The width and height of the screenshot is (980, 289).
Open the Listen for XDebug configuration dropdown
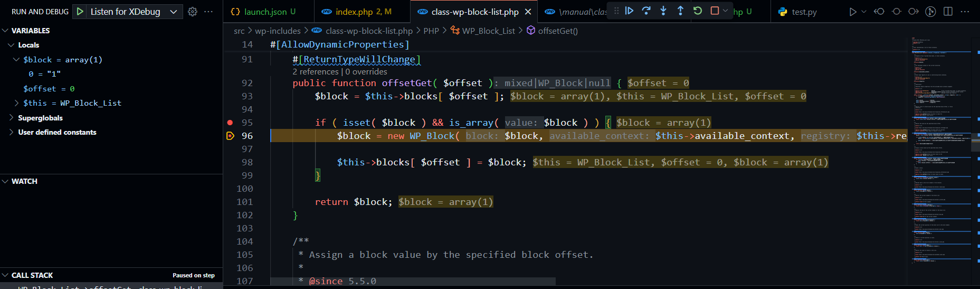click(x=173, y=12)
